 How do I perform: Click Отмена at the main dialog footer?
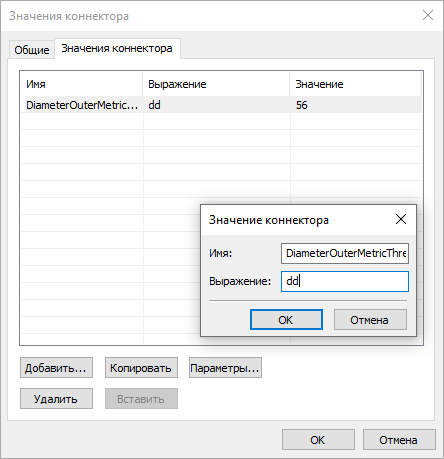[x=399, y=439]
